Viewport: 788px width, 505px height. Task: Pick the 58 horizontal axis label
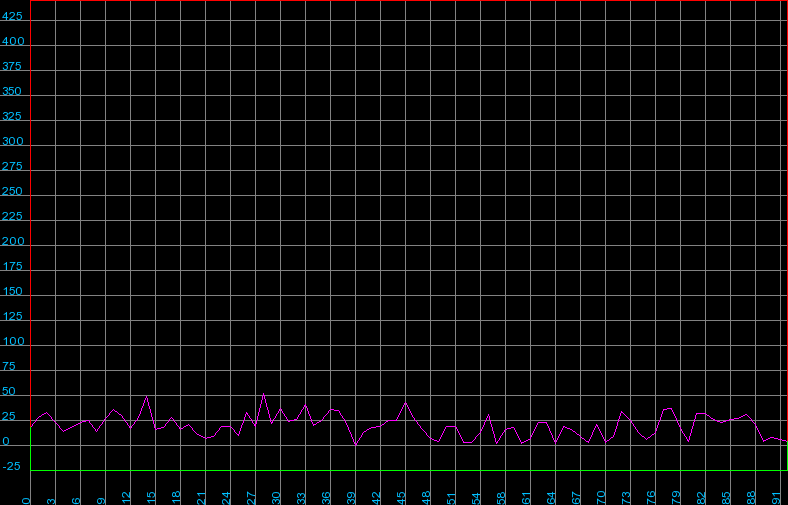coord(502,498)
